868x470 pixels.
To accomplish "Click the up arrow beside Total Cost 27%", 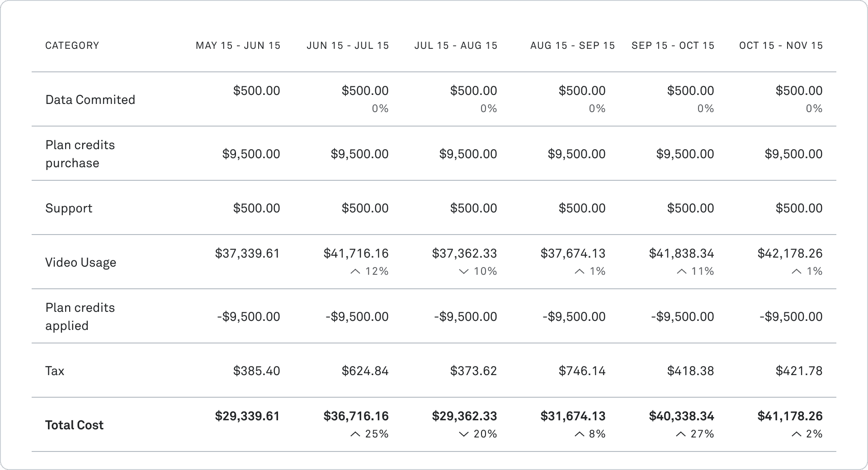I will [x=680, y=434].
